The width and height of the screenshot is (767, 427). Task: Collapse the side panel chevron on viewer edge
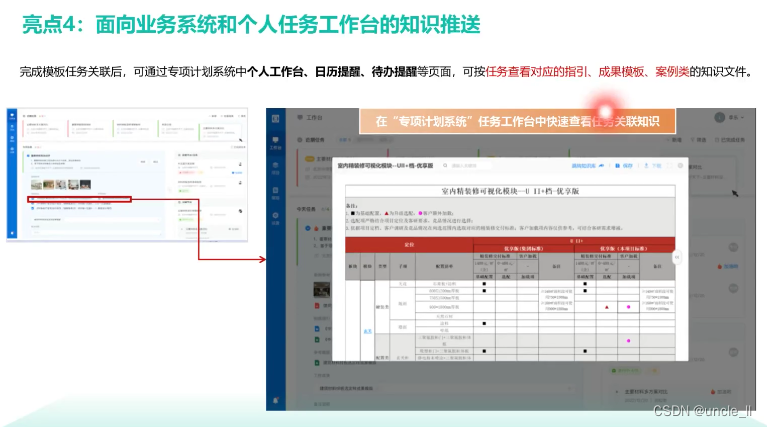click(x=677, y=257)
